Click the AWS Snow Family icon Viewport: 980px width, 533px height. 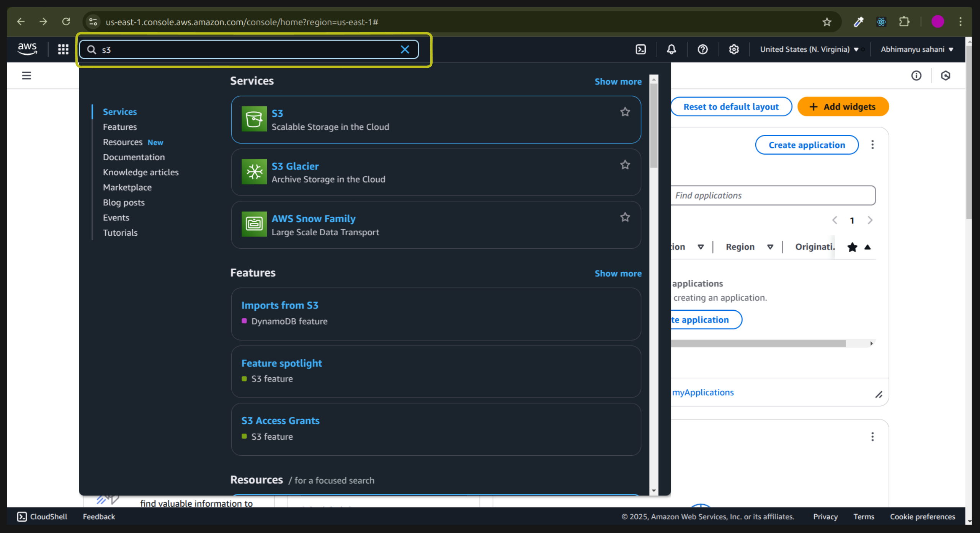pyautogui.click(x=254, y=224)
